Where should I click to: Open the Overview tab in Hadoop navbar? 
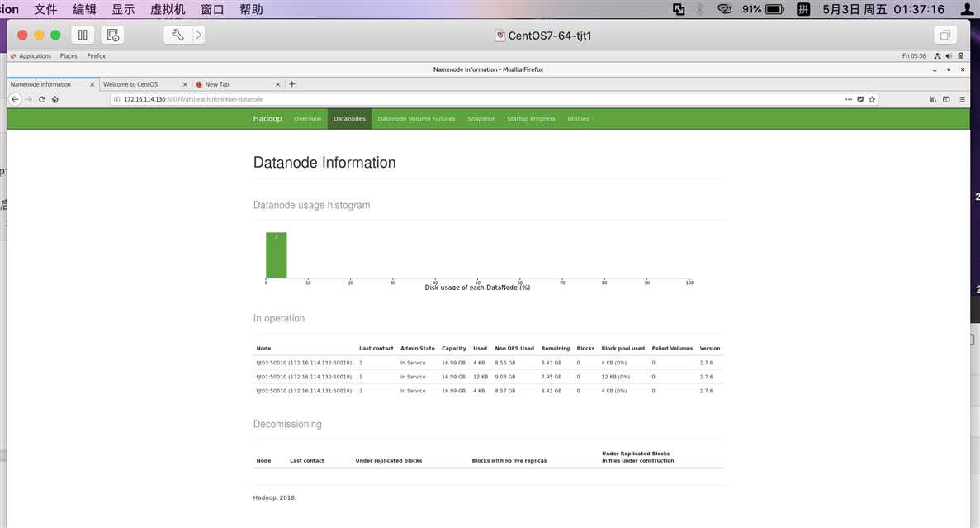(307, 119)
